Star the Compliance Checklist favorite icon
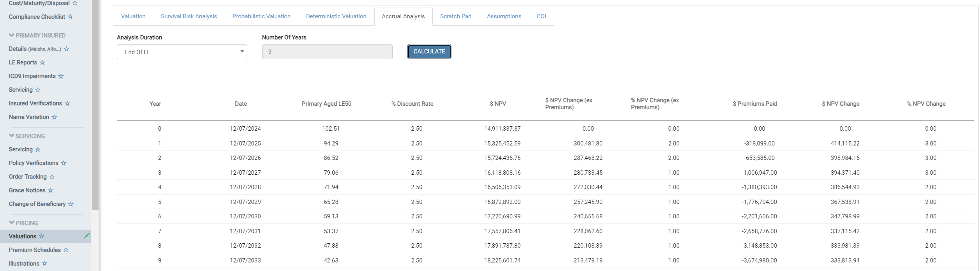 tap(70, 17)
